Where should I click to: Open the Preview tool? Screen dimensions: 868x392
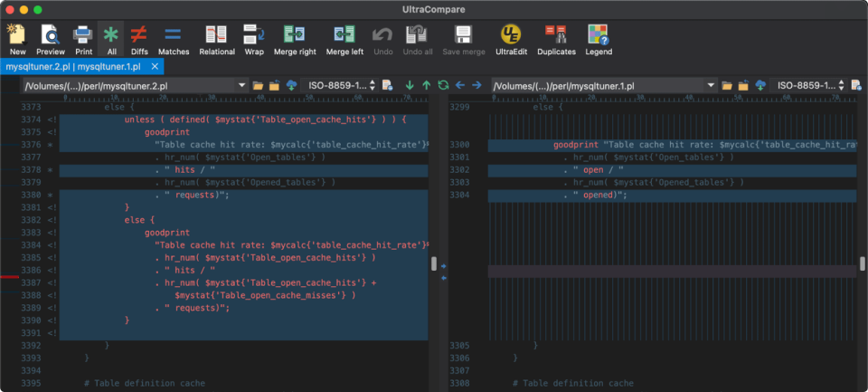[50, 36]
